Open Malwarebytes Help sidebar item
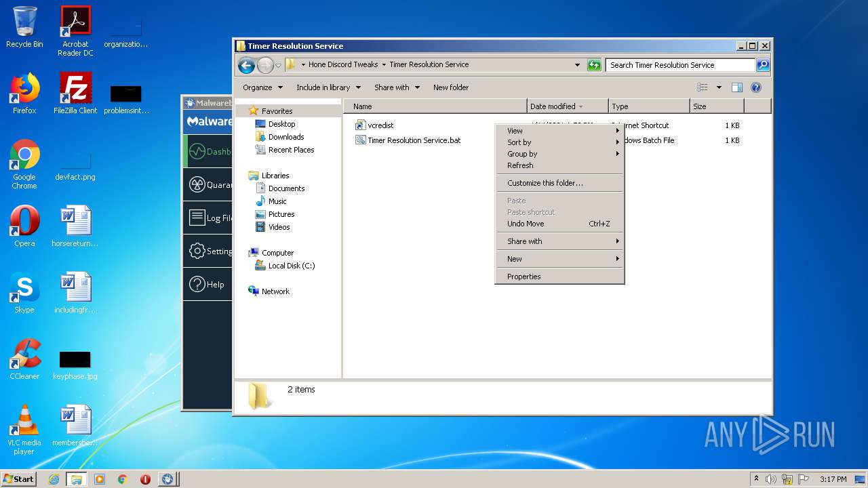This screenshot has width=868, height=488. (208, 284)
